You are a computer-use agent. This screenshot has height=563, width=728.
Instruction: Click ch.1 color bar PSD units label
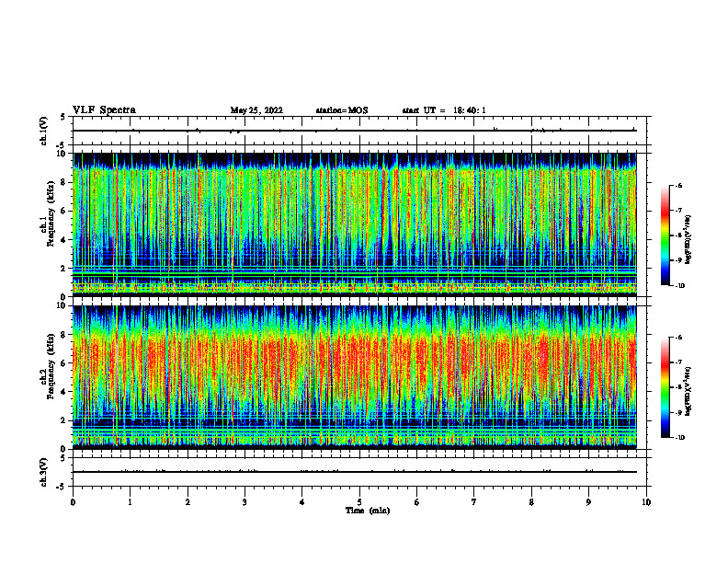click(x=688, y=239)
